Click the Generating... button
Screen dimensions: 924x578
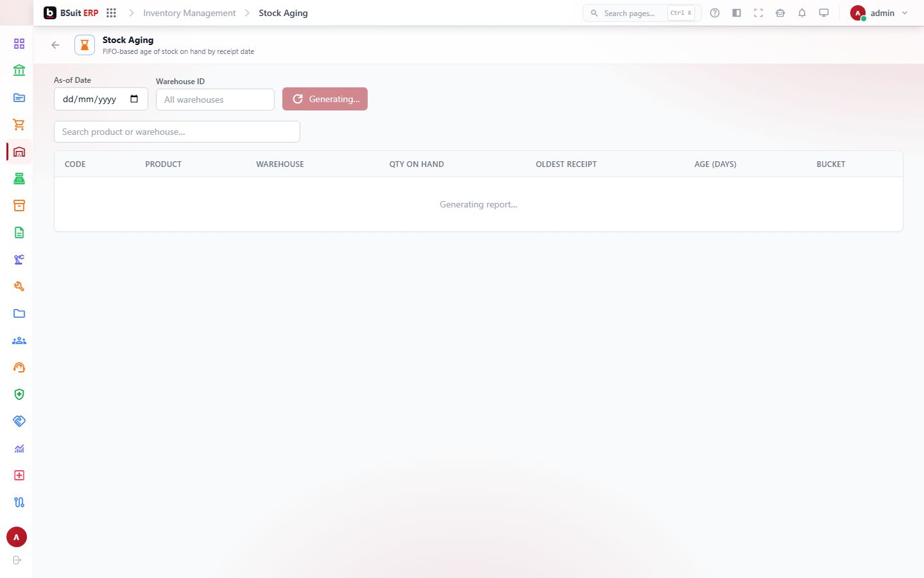click(325, 99)
